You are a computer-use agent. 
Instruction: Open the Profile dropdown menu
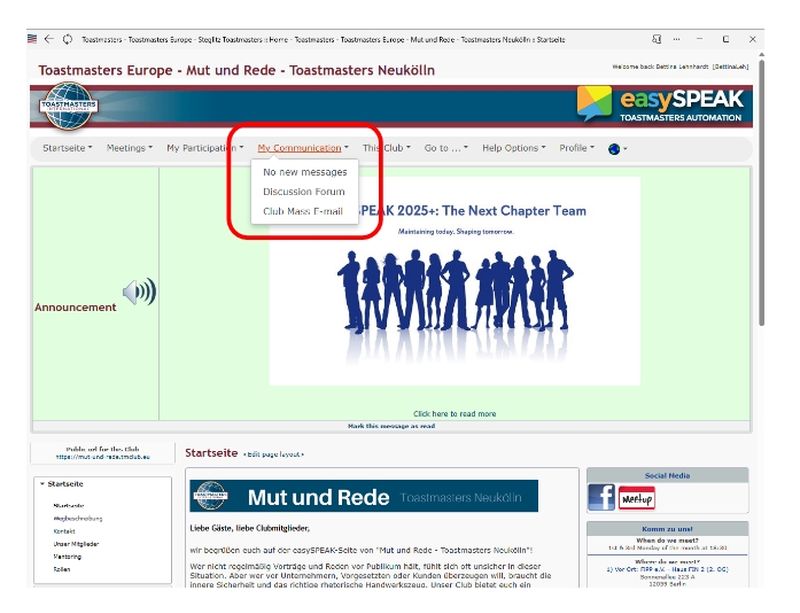click(576, 148)
